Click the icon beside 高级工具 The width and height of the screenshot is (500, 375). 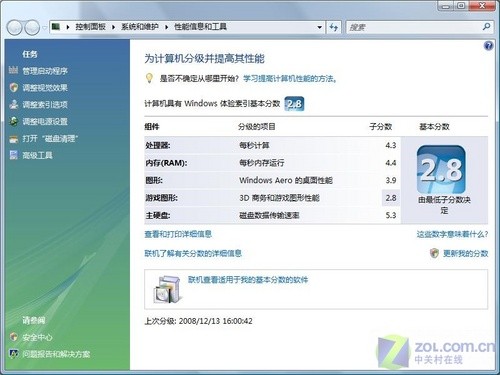coord(14,155)
